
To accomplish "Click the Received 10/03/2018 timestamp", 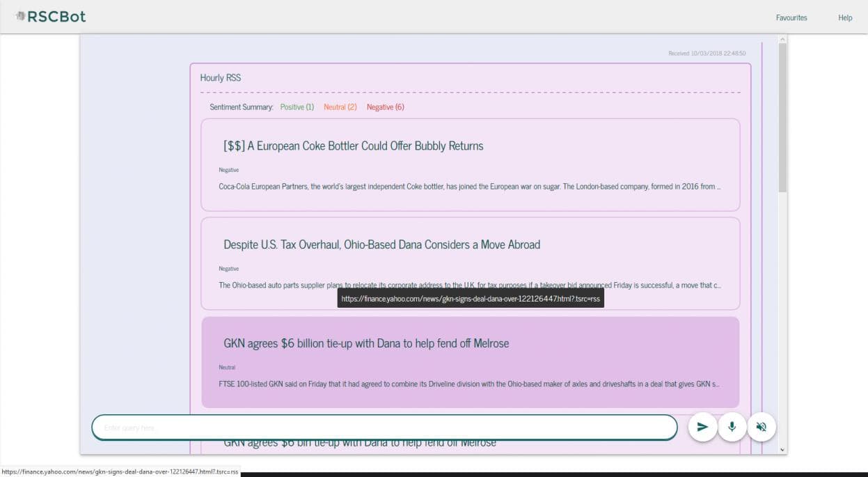I will coord(707,54).
